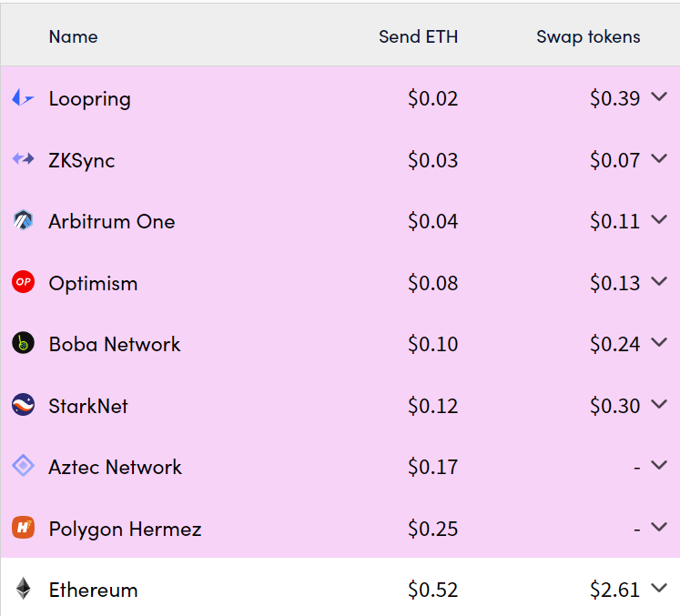Expand the Loopring row chevron
The height and width of the screenshot is (616, 680).
pyautogui.click(x=659, y=96)
